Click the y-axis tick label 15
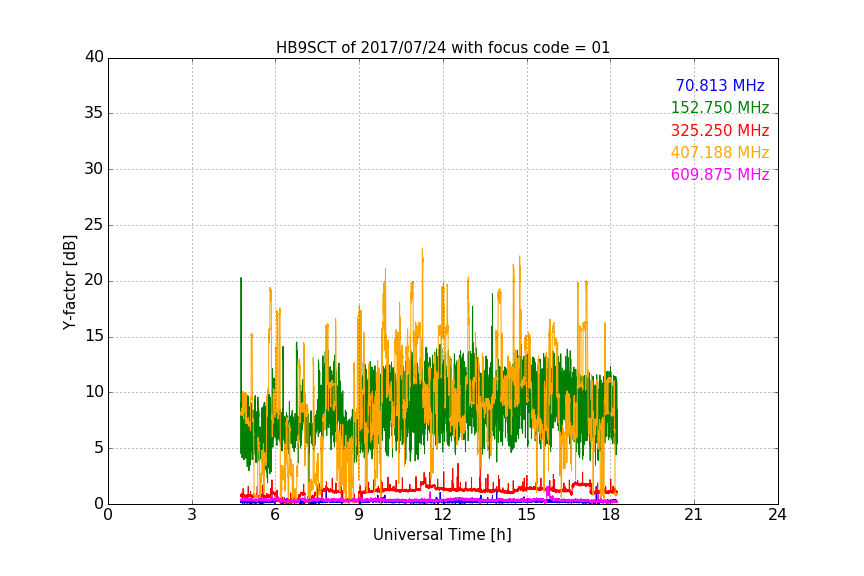The height and width of the screenshot is (576, 864). 94,336
